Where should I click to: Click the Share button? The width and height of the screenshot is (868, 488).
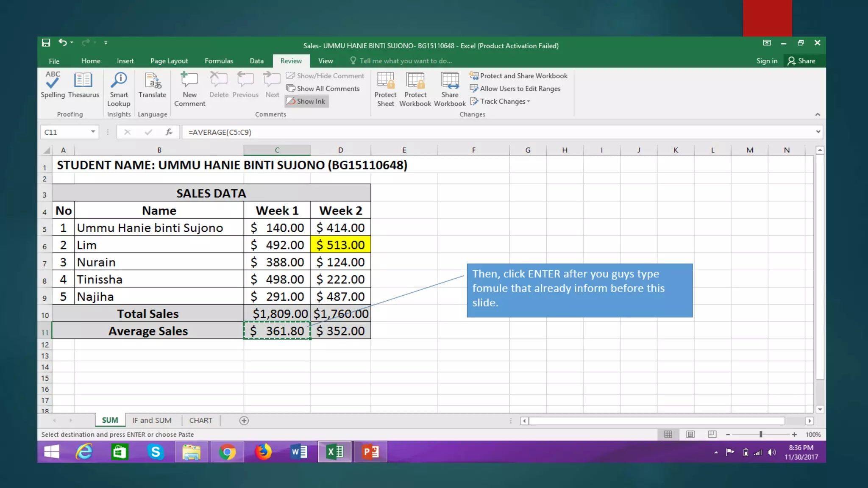(801, 61)
